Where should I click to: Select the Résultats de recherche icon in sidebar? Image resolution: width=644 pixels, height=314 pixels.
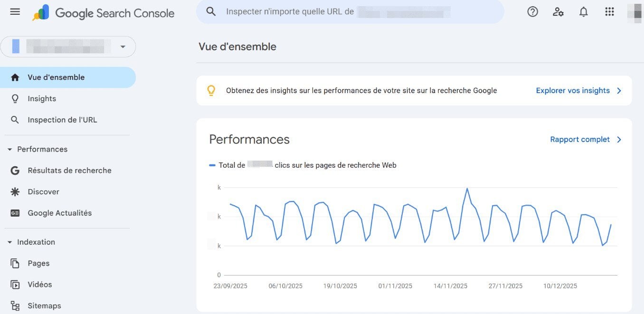click(15, 170)
